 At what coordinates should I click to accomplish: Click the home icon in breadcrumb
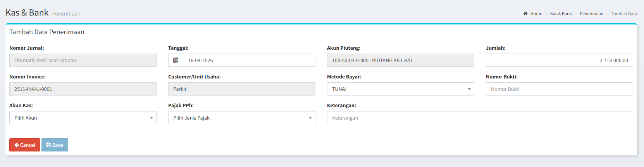(x=525, y=14)
